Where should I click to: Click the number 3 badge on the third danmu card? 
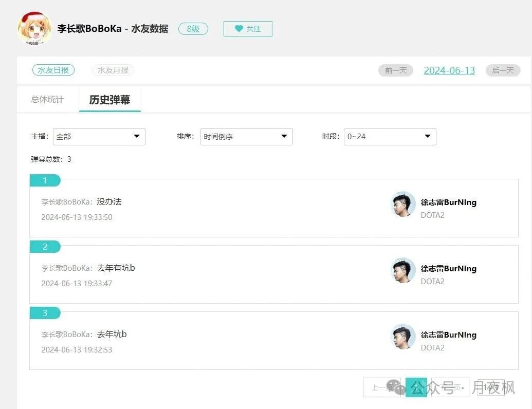coord(45,313)
